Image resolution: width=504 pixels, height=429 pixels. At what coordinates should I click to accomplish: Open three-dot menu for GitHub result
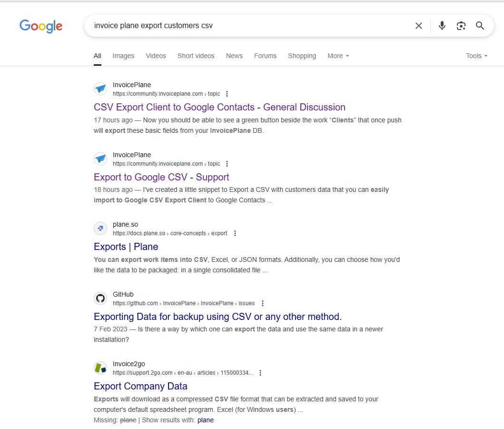[263, 303]
